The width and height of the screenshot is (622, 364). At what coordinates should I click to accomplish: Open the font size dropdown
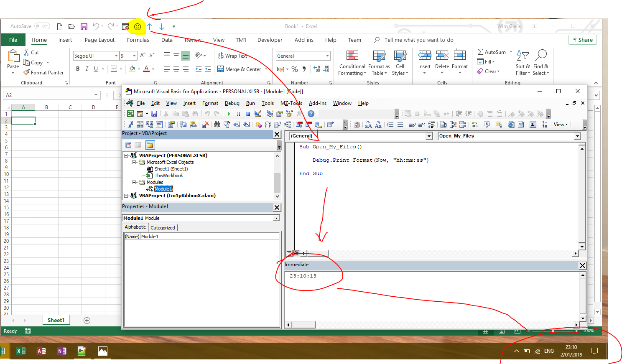(135, 56)
